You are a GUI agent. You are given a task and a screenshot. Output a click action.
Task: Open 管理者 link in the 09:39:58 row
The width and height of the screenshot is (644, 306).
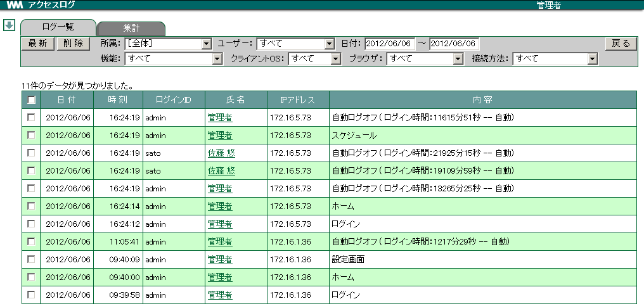click(220, 295)
